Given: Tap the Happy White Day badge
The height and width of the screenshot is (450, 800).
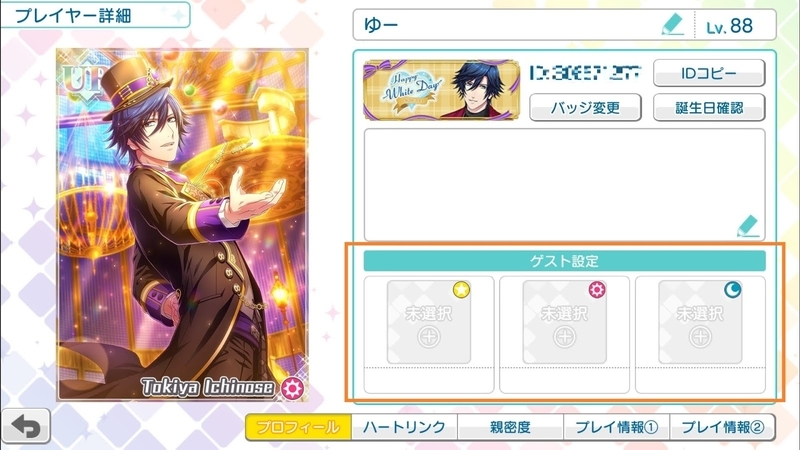Looking at the screenshot, I should click(x=441, y=90).
